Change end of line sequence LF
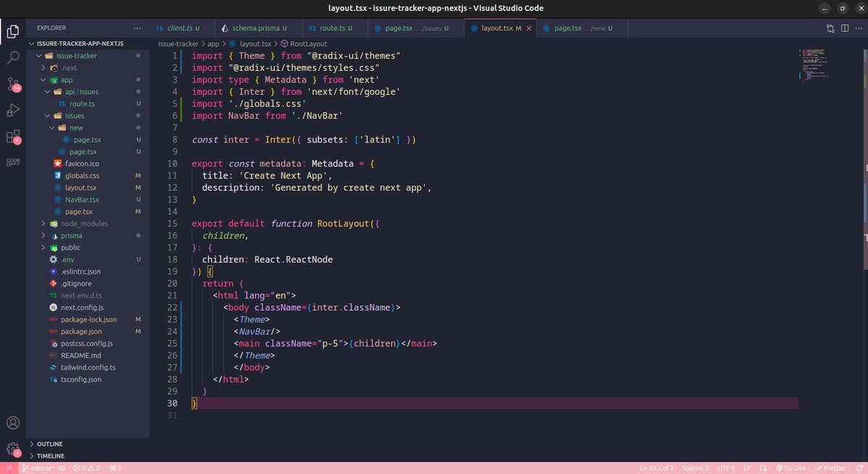This screenshot has height=474, width=868. tap(747, 468)
